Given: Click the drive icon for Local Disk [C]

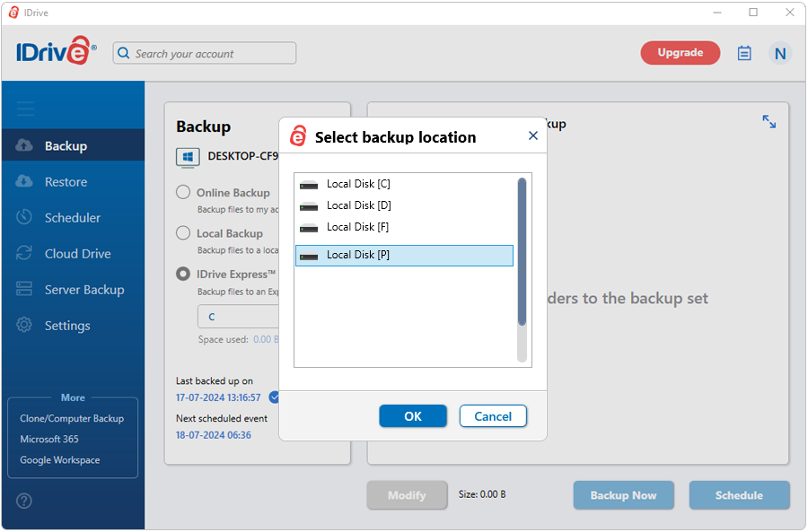Looking at the screenshot, I should pyautogui.click(x=309, y=185).
